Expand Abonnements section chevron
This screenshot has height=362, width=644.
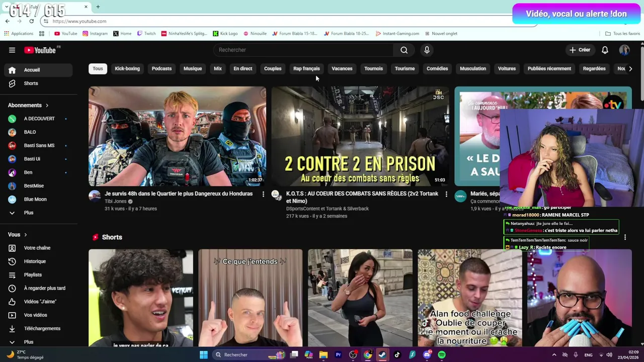(x=47, y=106)
